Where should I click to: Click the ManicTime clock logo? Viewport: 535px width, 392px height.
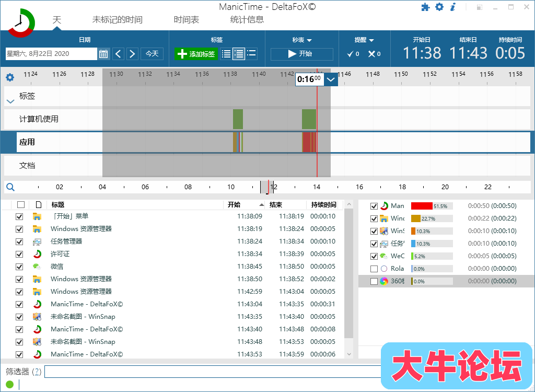[x=21, y=23]
